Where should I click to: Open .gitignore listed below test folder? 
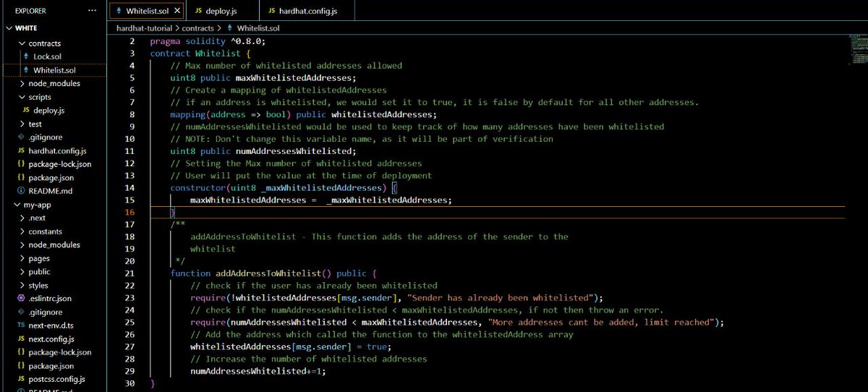point(43,137)
